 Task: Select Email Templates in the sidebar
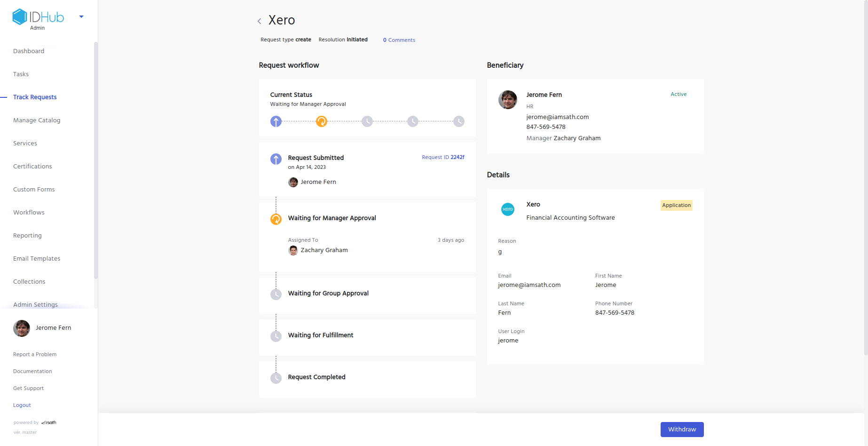[x=37, y=258]
